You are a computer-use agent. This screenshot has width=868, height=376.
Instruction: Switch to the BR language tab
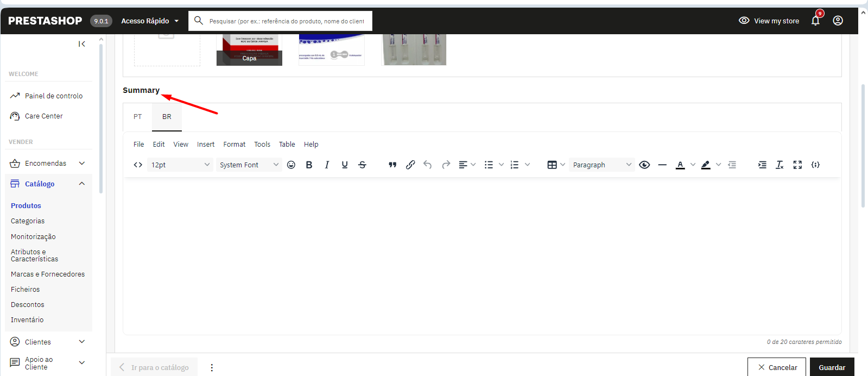click(x=167, y=117)
